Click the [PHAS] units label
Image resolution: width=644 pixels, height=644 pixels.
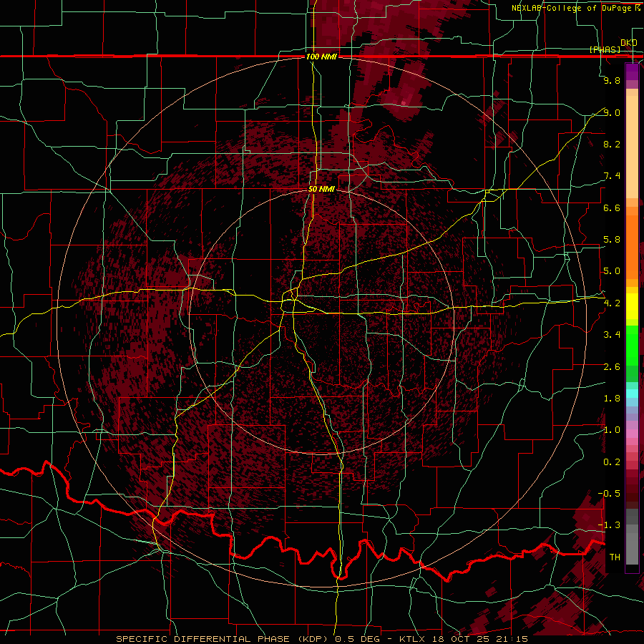tap(605, 49)
